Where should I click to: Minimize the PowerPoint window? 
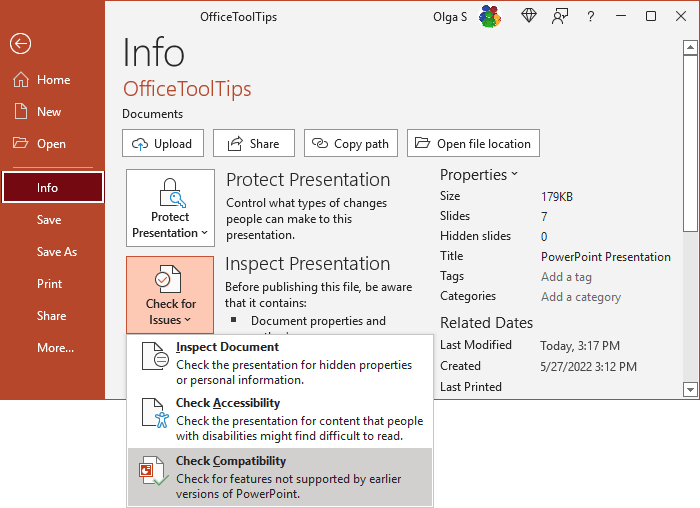click(621, 17)
